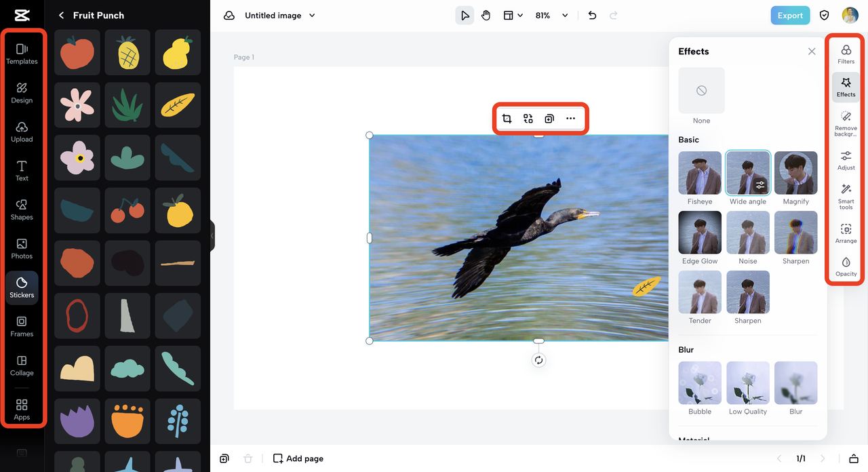This screenshot has width=868, height=472.
Task: Click the rotate handle below the image
Action: click(x=538, y=360)
